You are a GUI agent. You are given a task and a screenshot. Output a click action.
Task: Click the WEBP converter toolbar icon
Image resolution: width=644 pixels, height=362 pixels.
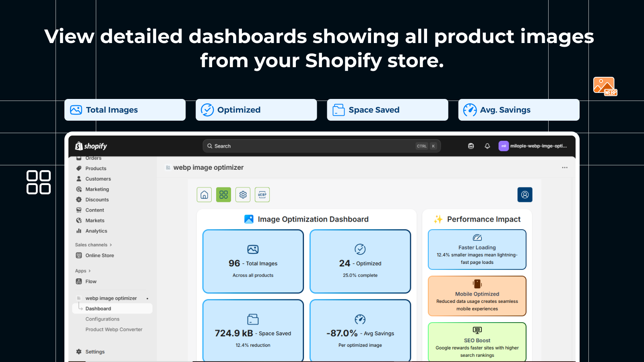[262, 195]
